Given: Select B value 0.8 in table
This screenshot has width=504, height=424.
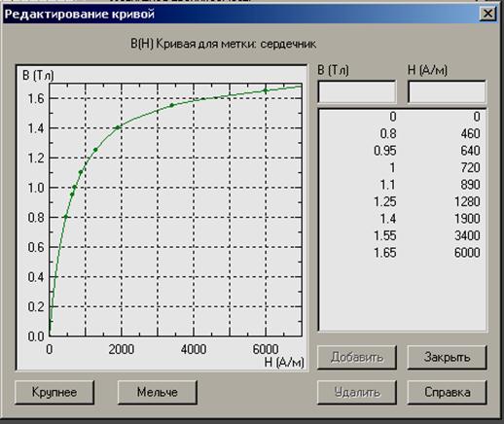Looking at the screenshot, I should tap(388, 133).
